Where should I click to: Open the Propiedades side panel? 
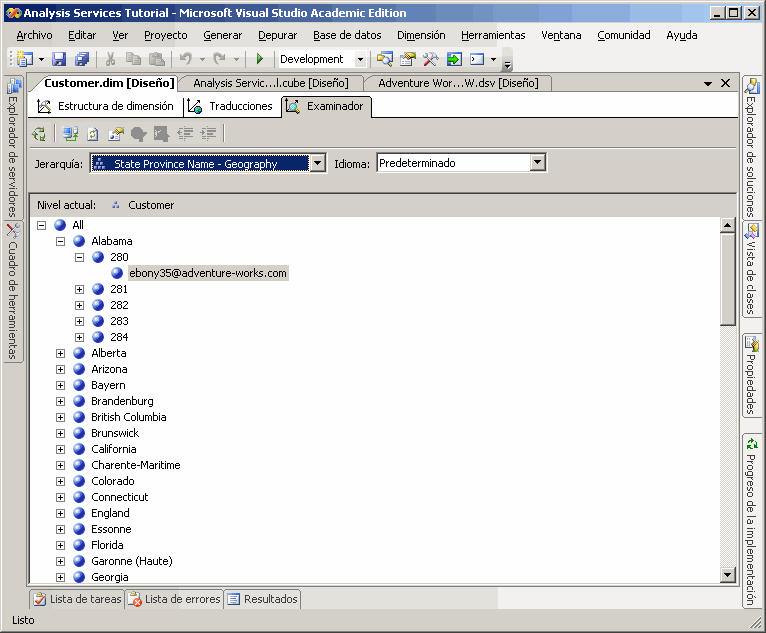point(751,375)
